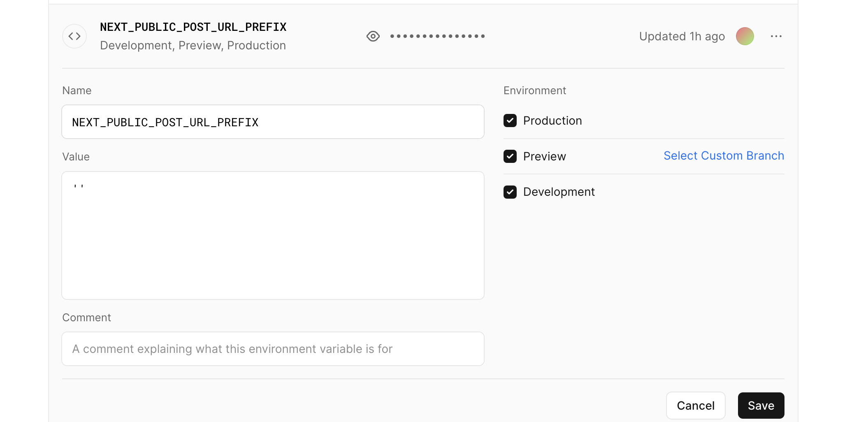Click the Name input field

click(273, 122)
